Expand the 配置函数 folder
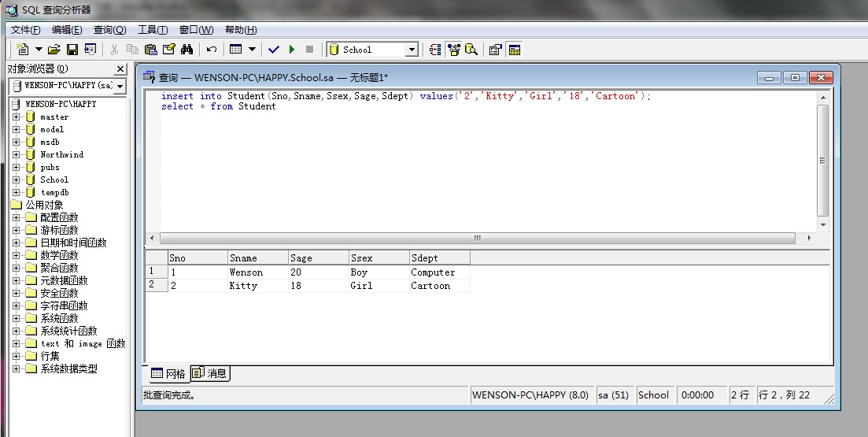 [16, 217]
